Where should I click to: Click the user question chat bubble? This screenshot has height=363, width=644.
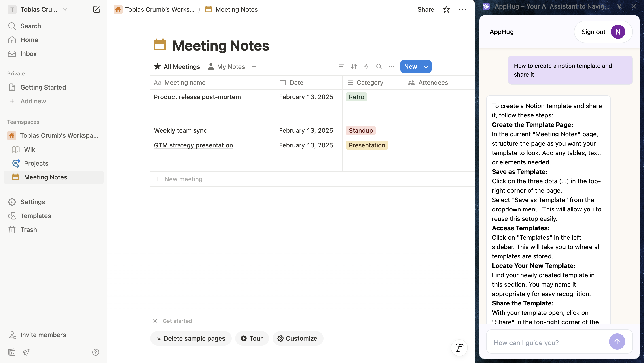[x=570, y=70]
